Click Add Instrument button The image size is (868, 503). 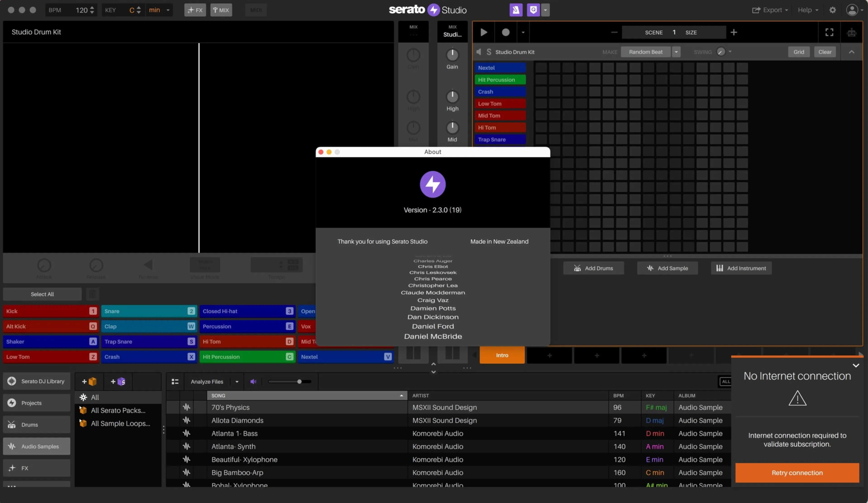(741, 268)
